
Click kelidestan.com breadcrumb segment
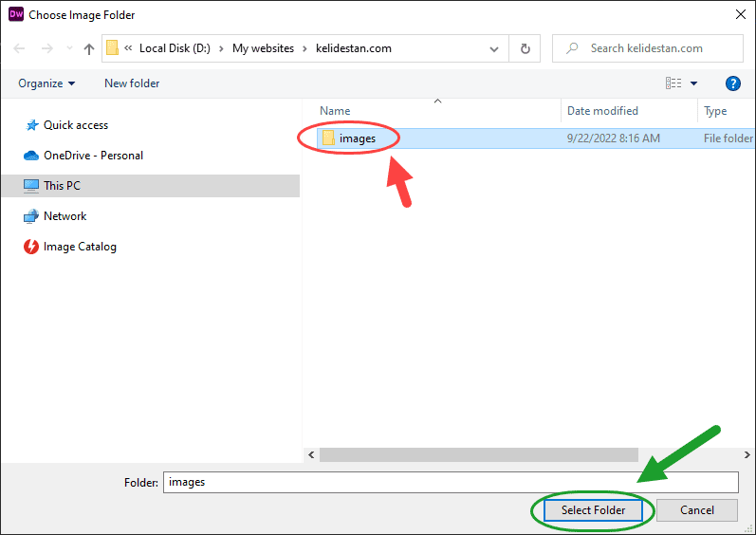pos(354,48)
